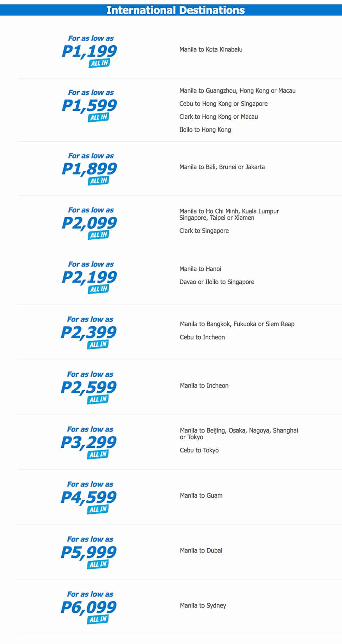Screen dimensions: 342x644
Task: Choose Cebu to Hong Kong or Singapore
Action: [x=223, y=104]
